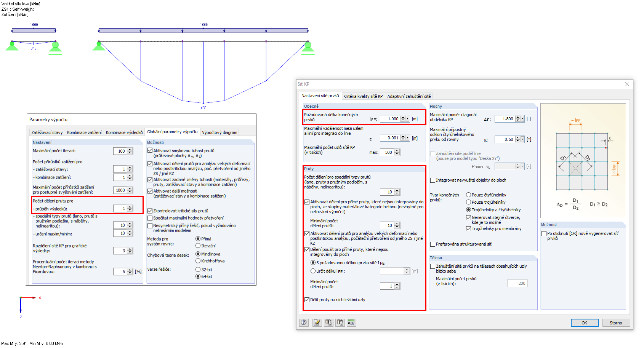Select Iterační equation solving method
The height and width of the screenshot is (348, 644).
(x=198, y=246)
